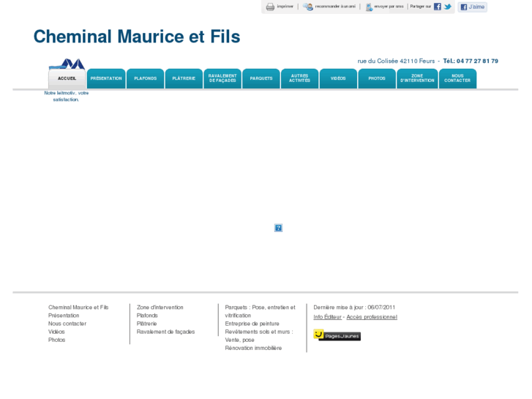
Task: Open the Entreprise de peinture link
Action: 252,324
